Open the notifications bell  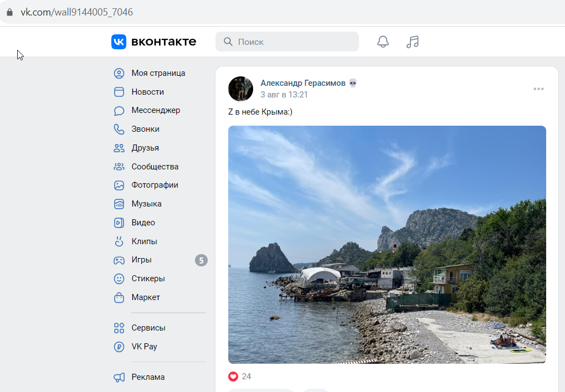click(x=383, y=42)
